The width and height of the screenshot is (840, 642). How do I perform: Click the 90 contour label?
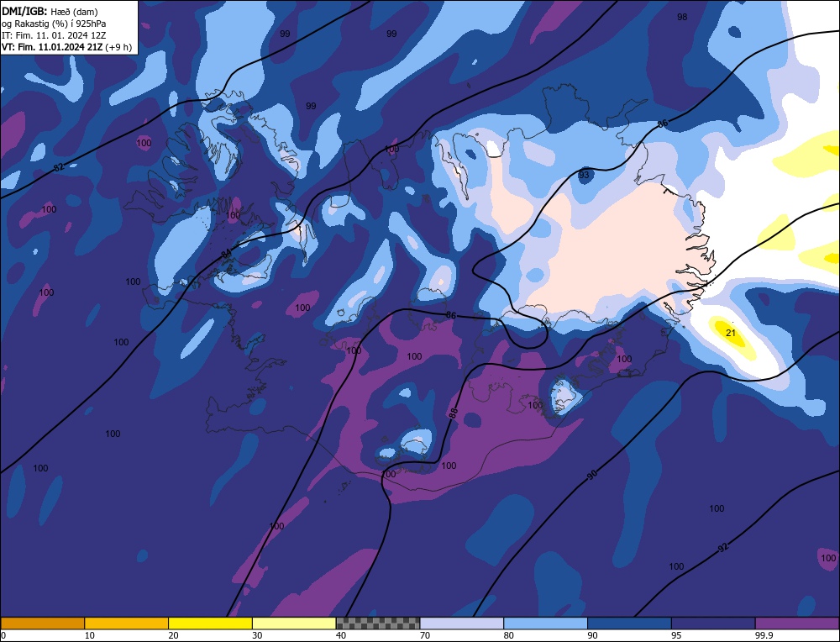(592, 475)
